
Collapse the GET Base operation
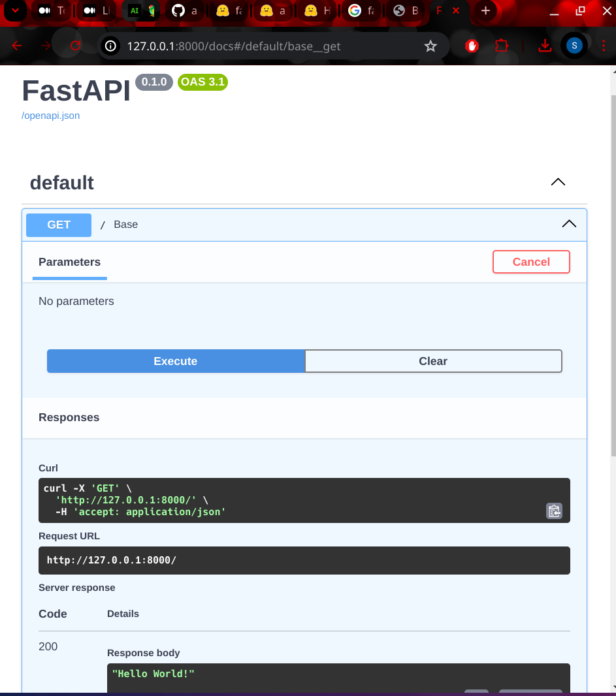pyautogui.click(x=568, y=224)
